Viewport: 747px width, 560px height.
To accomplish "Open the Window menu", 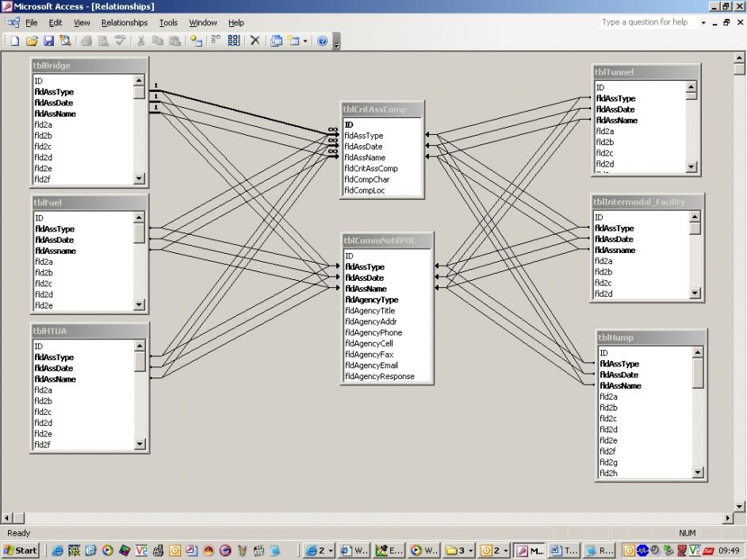I will click(x=203, y=22).
